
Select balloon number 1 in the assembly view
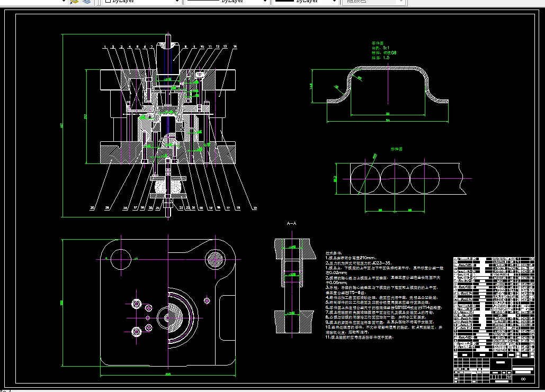[x=105, y=47]
